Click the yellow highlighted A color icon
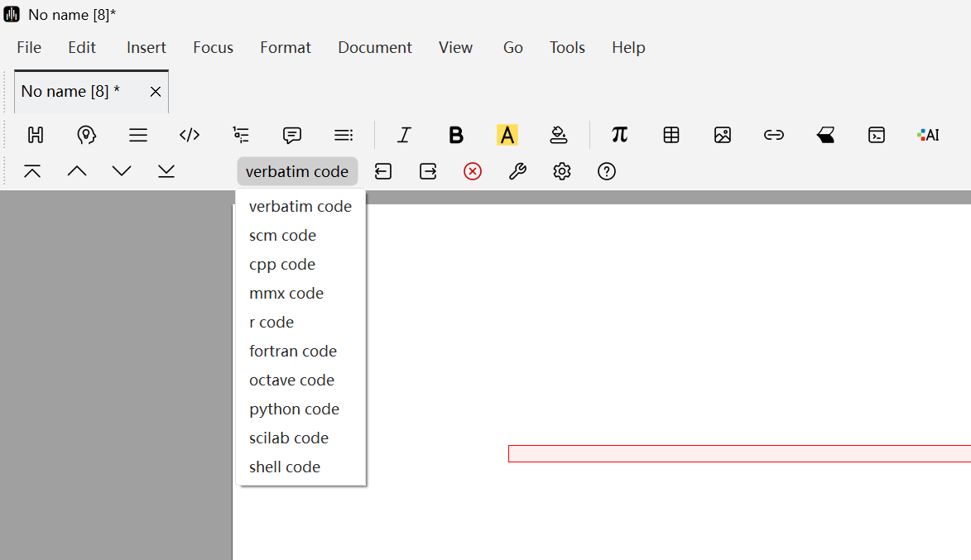 click(x=507, y=135)
